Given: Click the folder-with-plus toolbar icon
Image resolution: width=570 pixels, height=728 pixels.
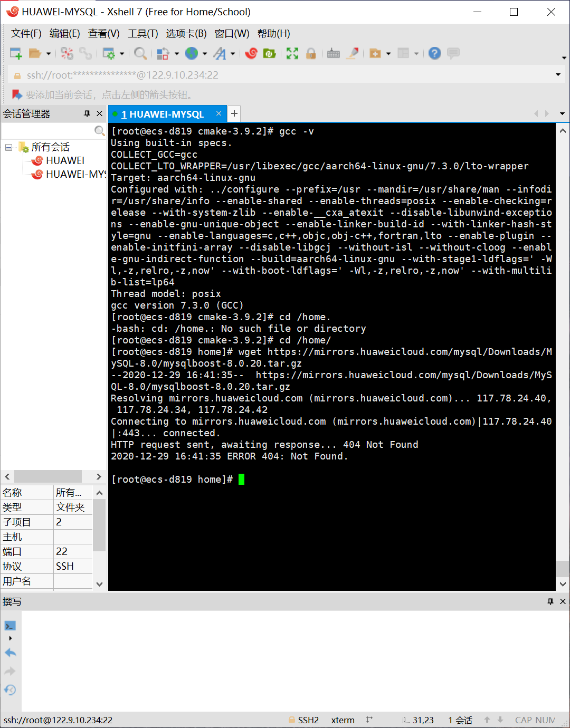Looking at the screenshot, I should (375, 53).
